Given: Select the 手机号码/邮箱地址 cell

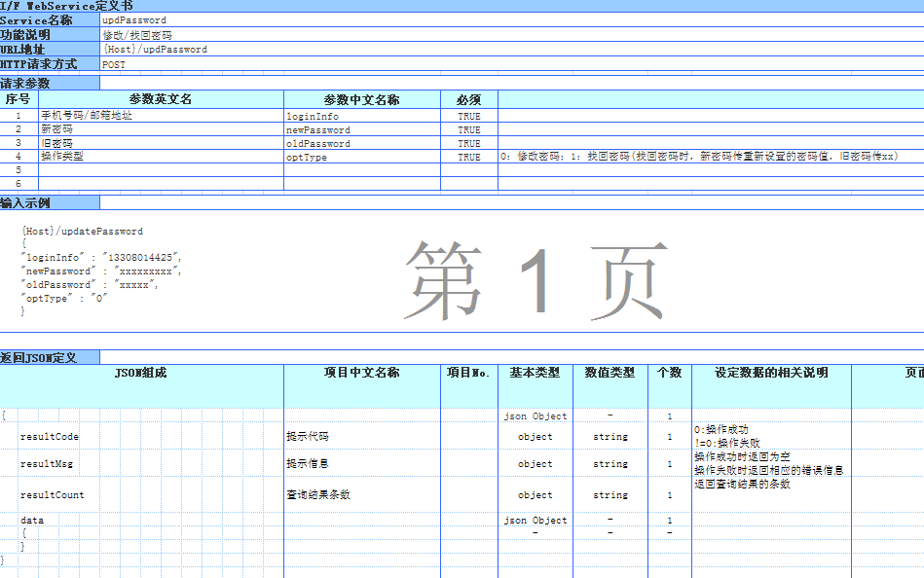Looking at the screenshot, I should click(x=161, y=116).
